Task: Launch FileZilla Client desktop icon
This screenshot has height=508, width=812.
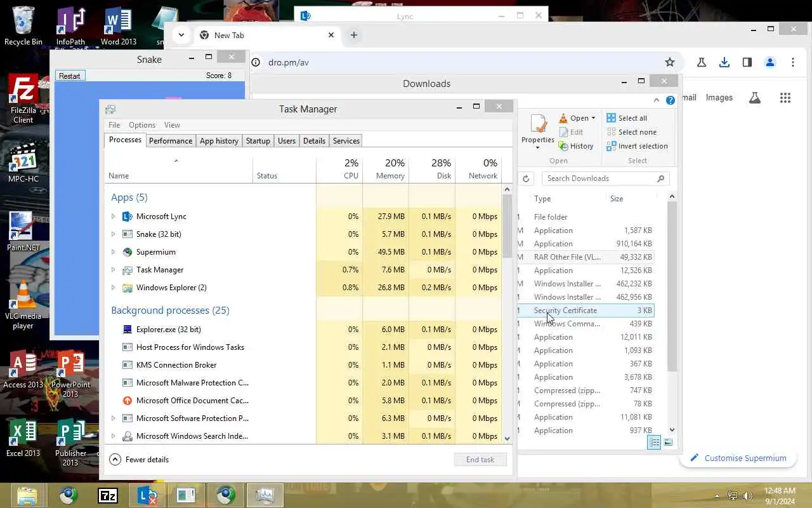Action: coord(23,98)
